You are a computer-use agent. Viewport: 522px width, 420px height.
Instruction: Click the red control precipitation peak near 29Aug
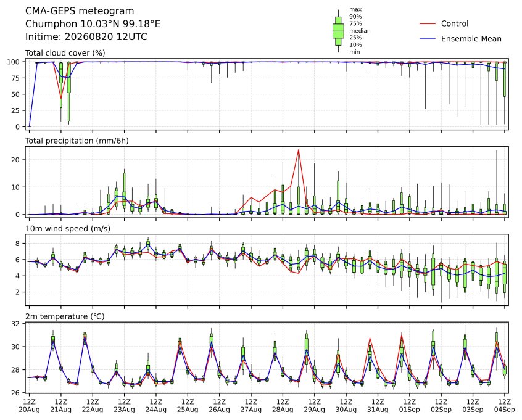tap(298, 150)
